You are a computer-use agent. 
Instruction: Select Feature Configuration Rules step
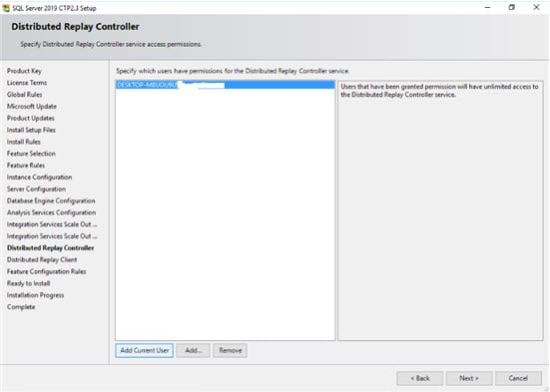coord(46,271)
